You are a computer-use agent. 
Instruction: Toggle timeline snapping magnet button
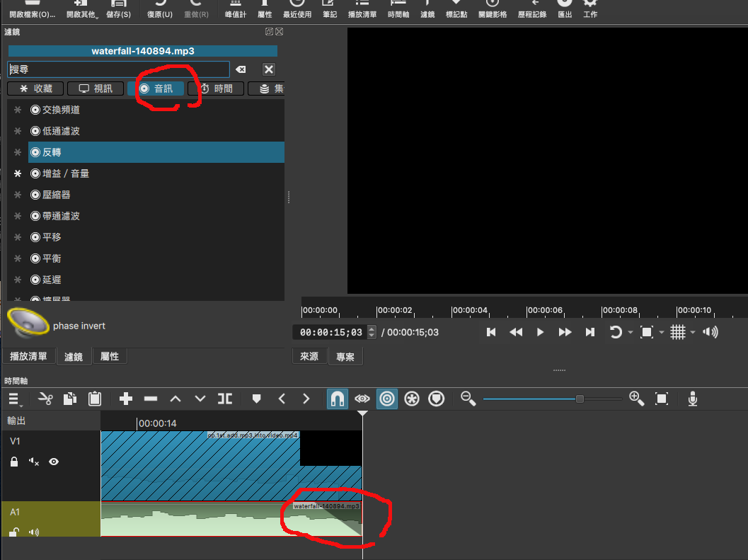click(337, 399)
